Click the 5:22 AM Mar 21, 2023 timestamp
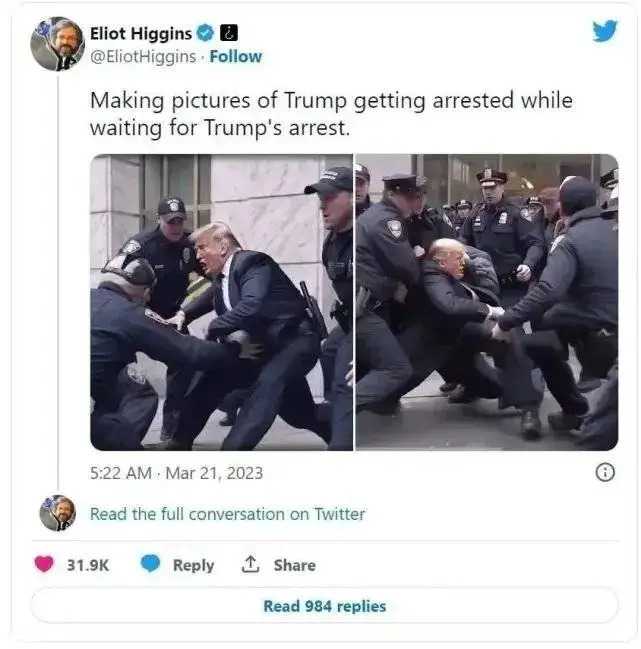 click(176, 473)
